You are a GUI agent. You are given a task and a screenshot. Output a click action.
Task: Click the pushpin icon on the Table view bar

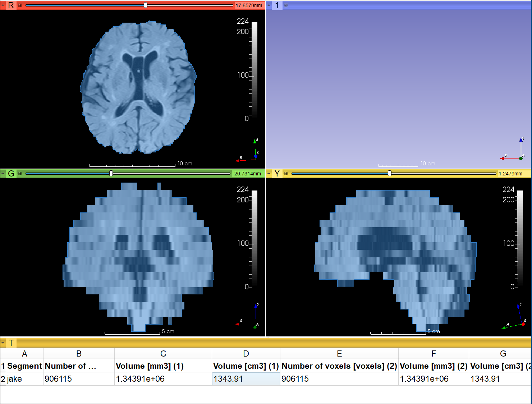click(3, 343)
